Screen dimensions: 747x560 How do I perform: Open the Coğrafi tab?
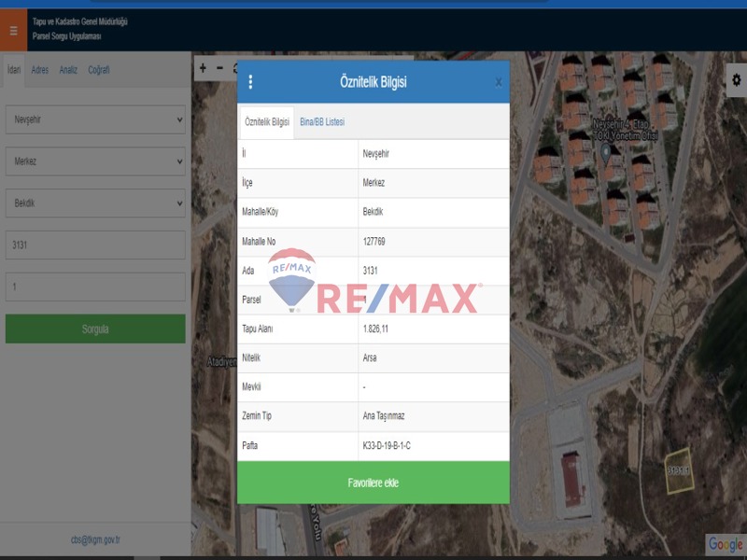pyautogui.click(x=99, y=70)
